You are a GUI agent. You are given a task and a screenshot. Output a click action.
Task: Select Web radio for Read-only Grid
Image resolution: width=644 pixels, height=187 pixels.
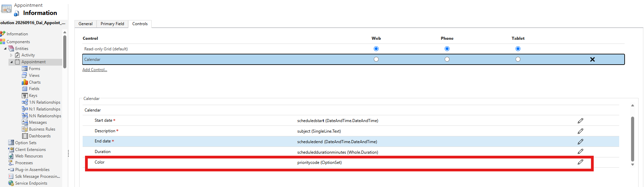pyautogui.click(x=376, y=49)
